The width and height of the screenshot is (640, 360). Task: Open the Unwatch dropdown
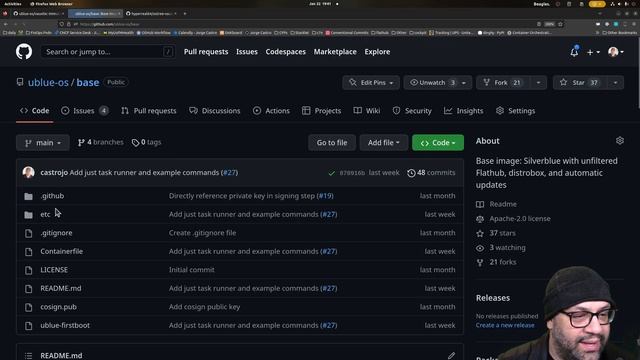pyautogui.click(x=438, y=82)
